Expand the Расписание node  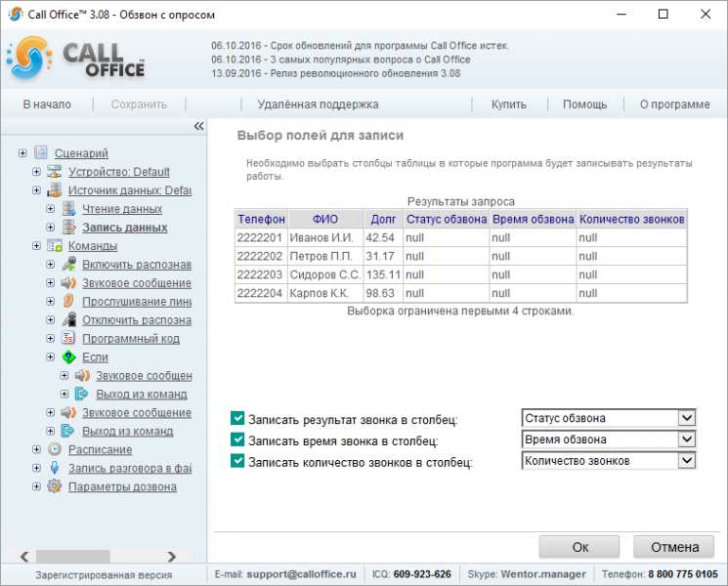[37, 449]
